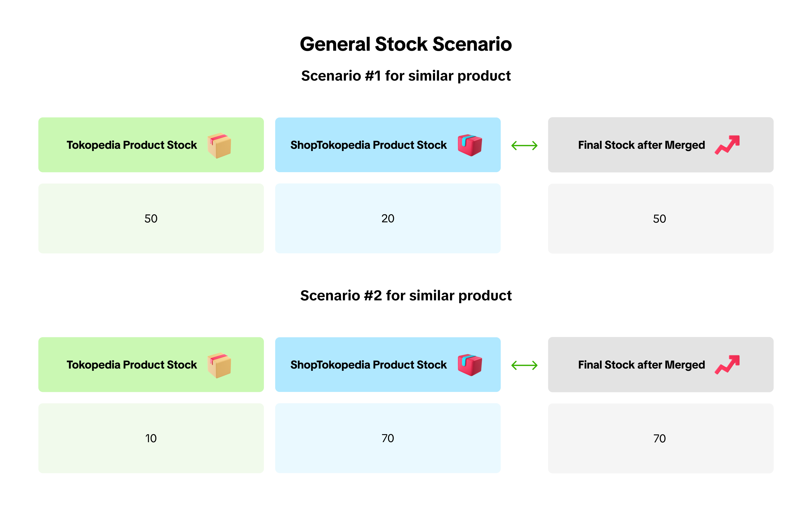The width and height of the screenshot is (812, 510).
Task: Click the pink trend arrow icon in Scenario #2
Action: click(727, 365)
